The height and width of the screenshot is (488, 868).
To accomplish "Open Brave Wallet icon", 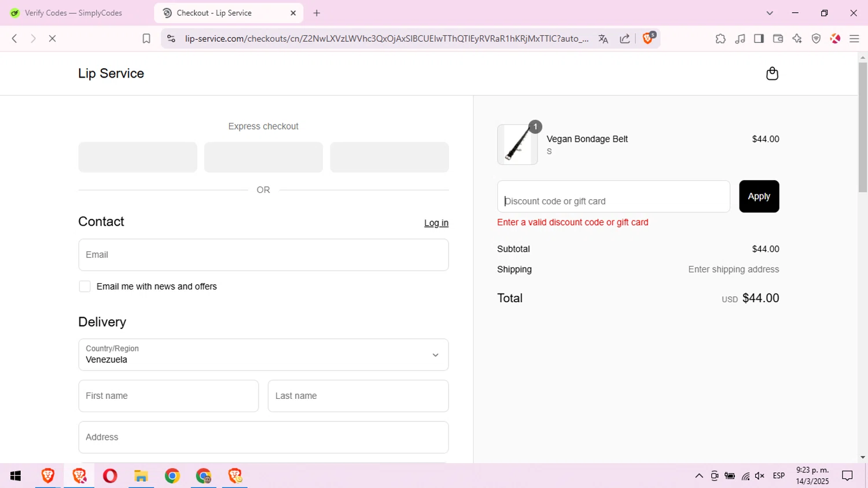I will tap(778, 39).
